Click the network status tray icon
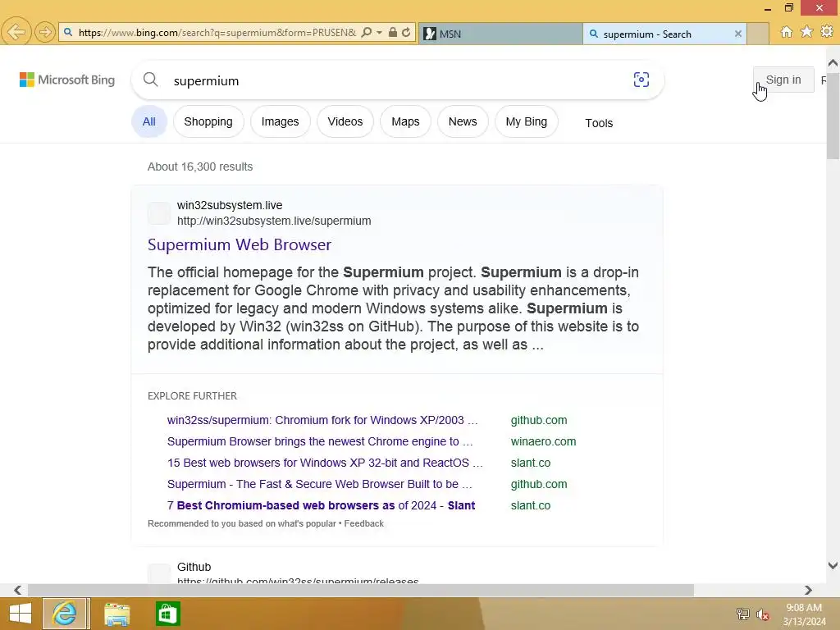Screen dimensions: 840x630 pos(743,614)
